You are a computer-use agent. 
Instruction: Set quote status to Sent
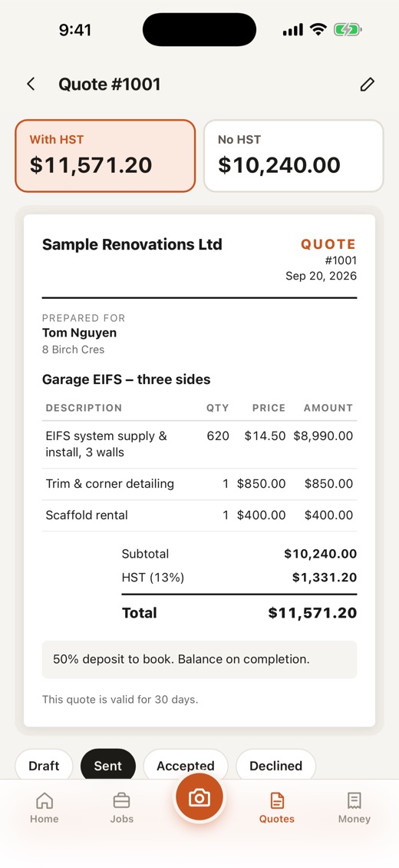(107, 766)
